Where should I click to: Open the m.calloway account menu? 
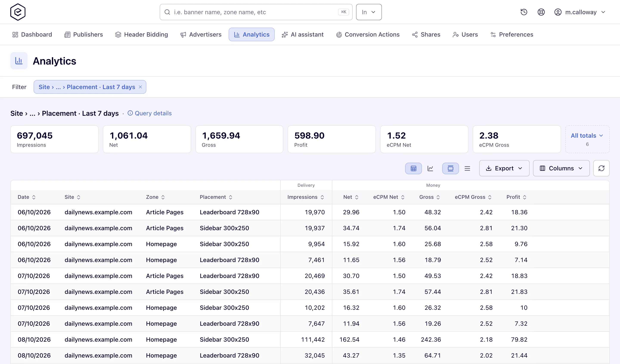tap(580, 12)
